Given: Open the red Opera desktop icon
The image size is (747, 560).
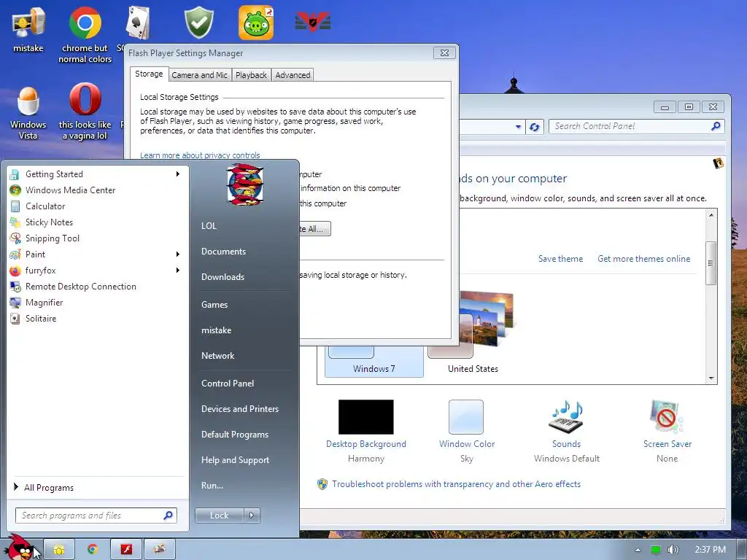Looking at the screenshot, I should pos(85,112).
